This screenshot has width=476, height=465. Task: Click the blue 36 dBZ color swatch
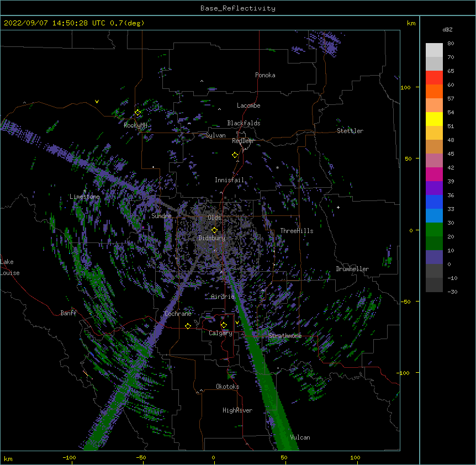(x=434, y=202)
